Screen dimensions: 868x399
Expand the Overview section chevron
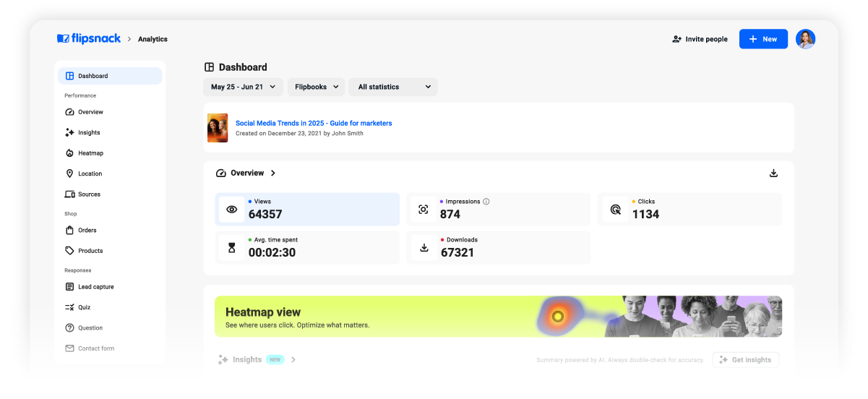click(x=273, y=173)
